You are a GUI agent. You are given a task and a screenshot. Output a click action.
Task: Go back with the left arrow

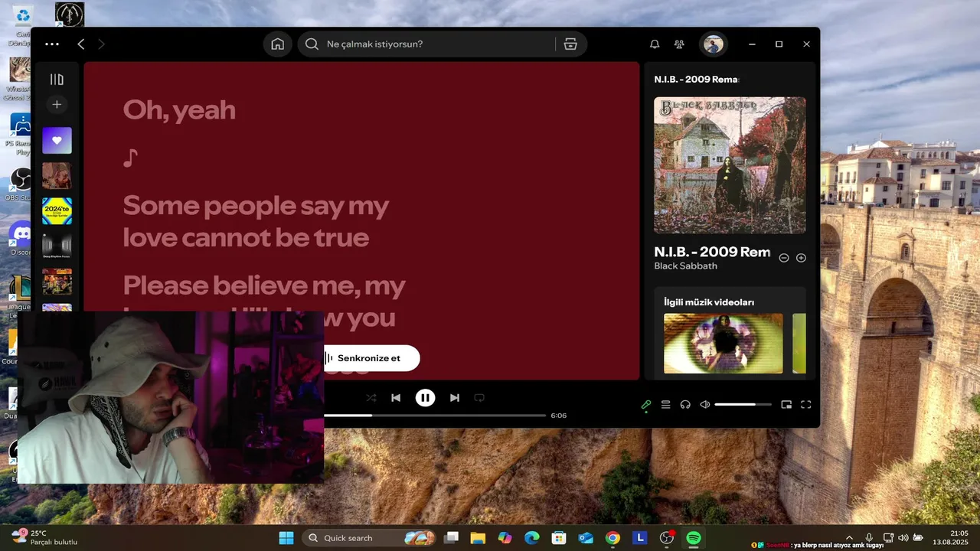coord(80,44)
